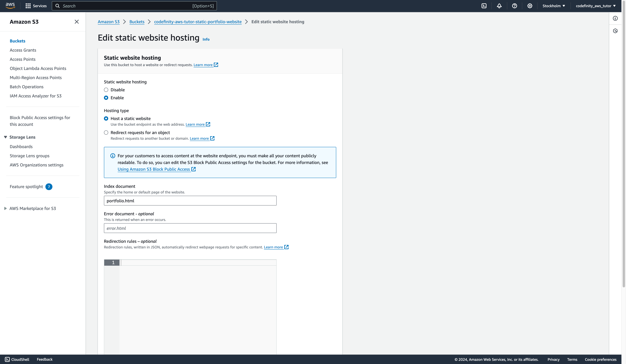
Task: Select Host a static website radio button
Action: pyautogui.click(x=106, y=119)
